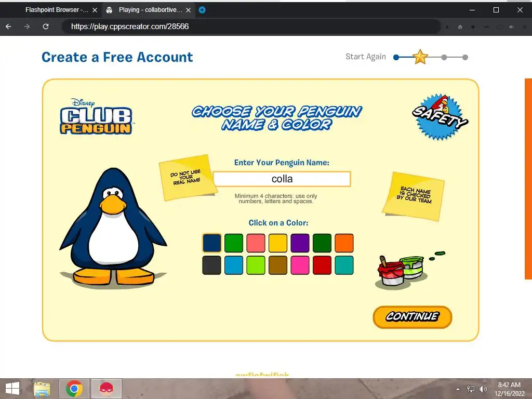
Task: Select the Playing - collabortive tab
Action: [x=149, y=10]
